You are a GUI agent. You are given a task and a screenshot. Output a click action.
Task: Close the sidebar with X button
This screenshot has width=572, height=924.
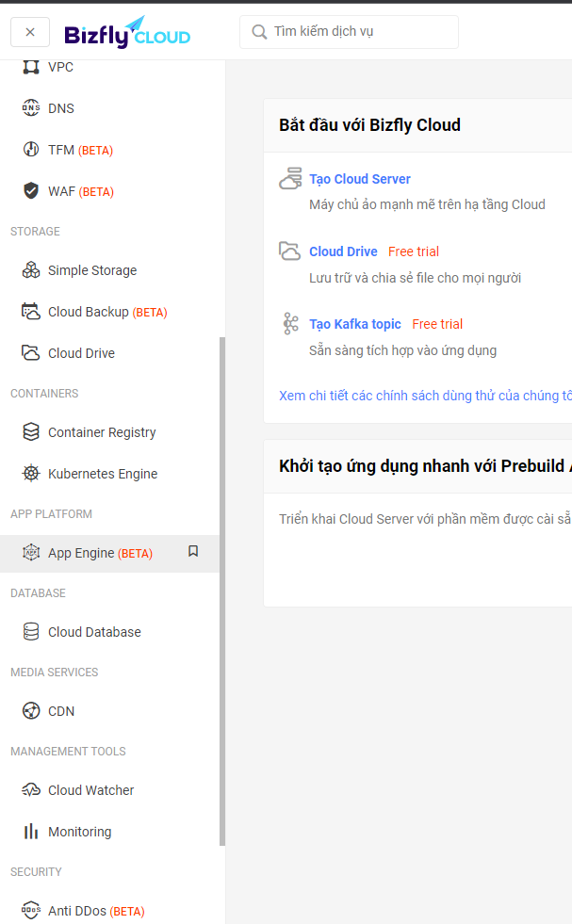point(30,32)
